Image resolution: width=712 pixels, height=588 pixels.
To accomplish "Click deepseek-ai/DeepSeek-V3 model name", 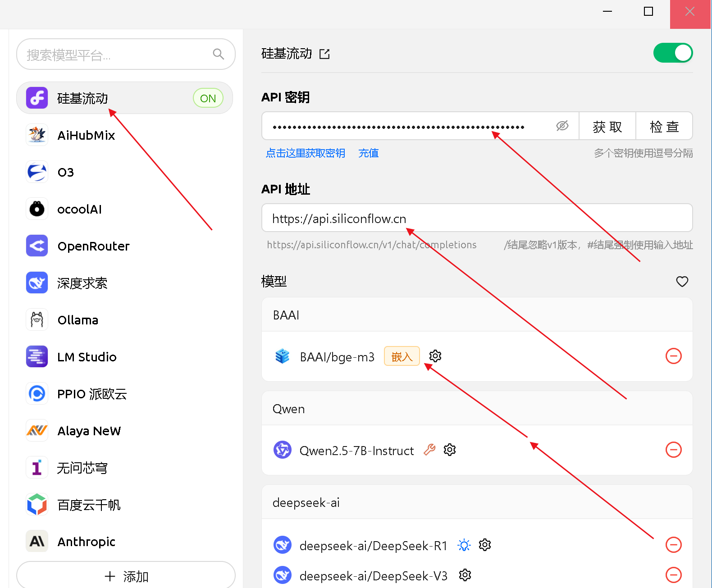I will [x=373, y=576].
